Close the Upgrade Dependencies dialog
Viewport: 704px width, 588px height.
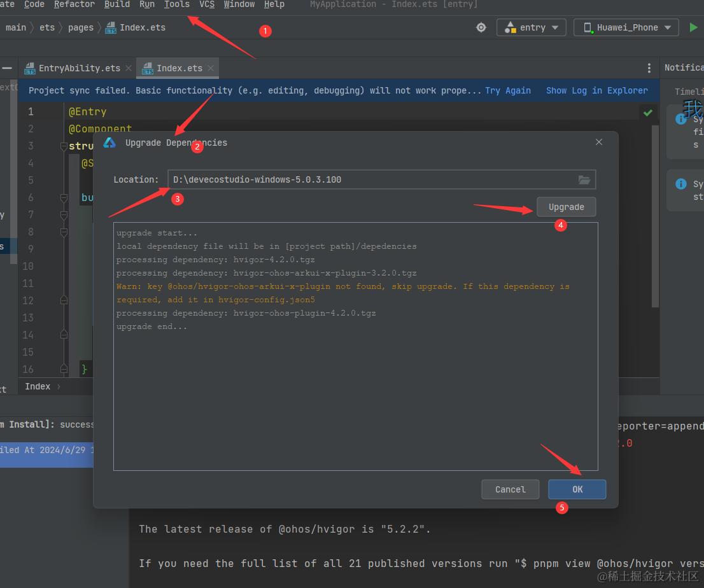tap(598, 143)
